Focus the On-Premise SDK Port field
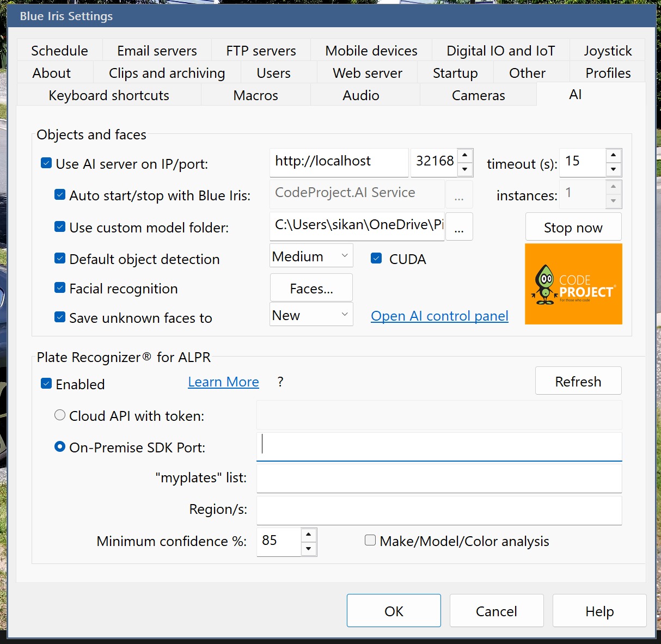661x644 pixels. tap(439, 447)
